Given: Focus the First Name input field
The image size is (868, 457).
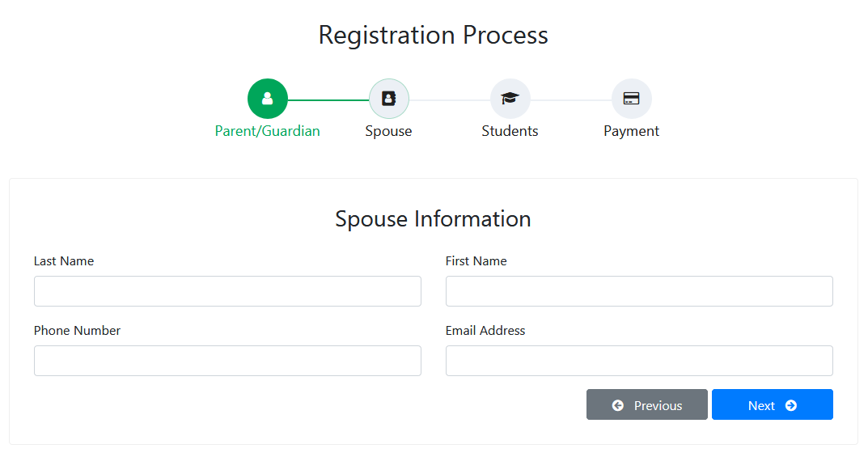Looking at the screenshot, I should click(x=639, y=291).
